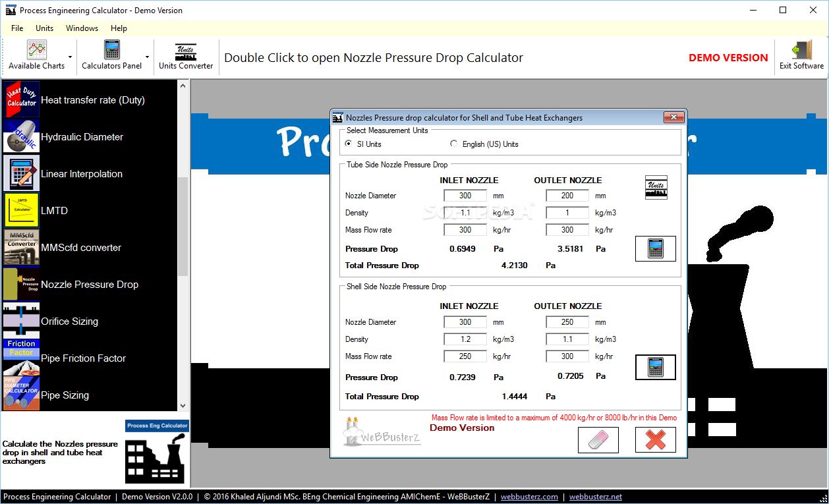The width and height of the screenshot is (829, 504).
Task: Select the Pipe Friction Factor icon
Action: click(22, 358)
